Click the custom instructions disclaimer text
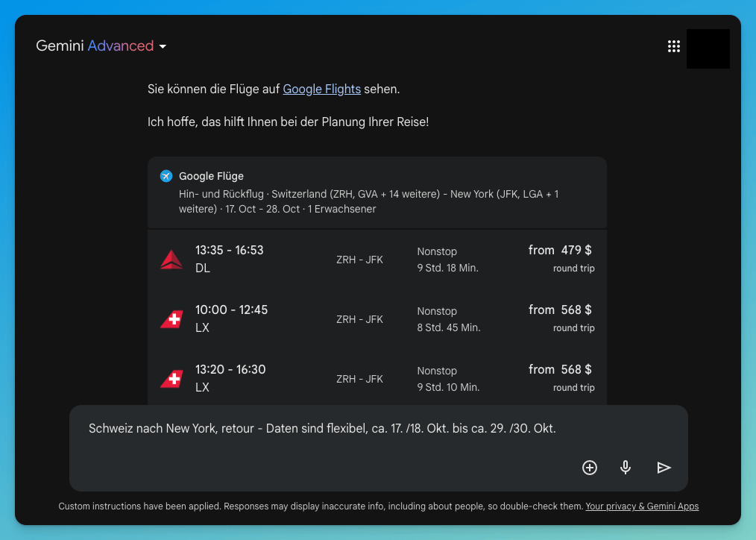Screen dimensions: 756x540 pyautogui.click(x=321, y=506)
